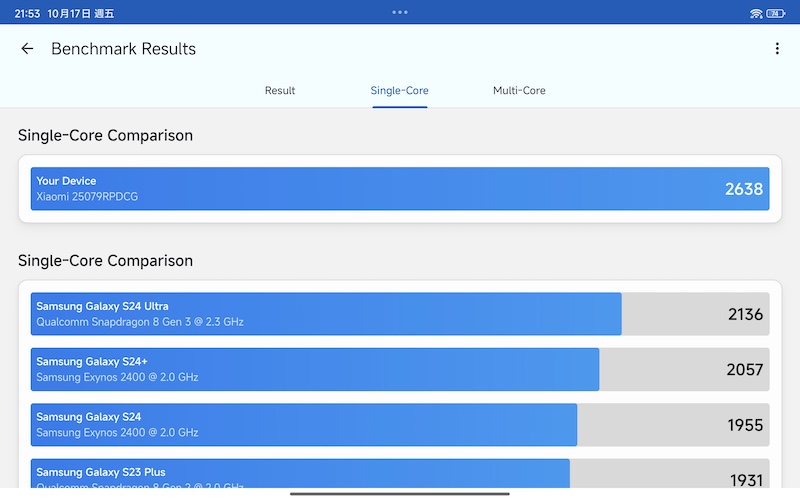Tap the Wi-Fi status icon
800x500 pixels.
tap(756, 13)
